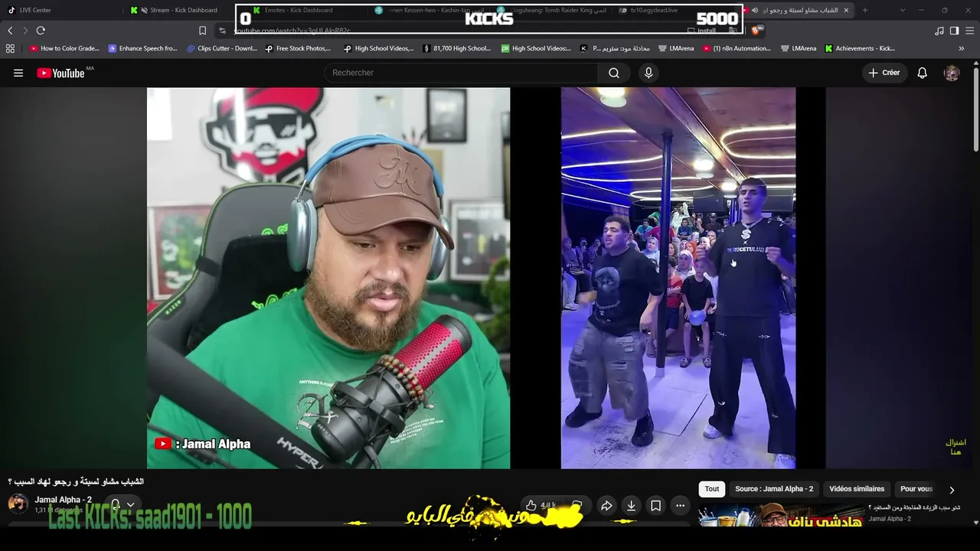Open a new browser tab

click(865, 10)
